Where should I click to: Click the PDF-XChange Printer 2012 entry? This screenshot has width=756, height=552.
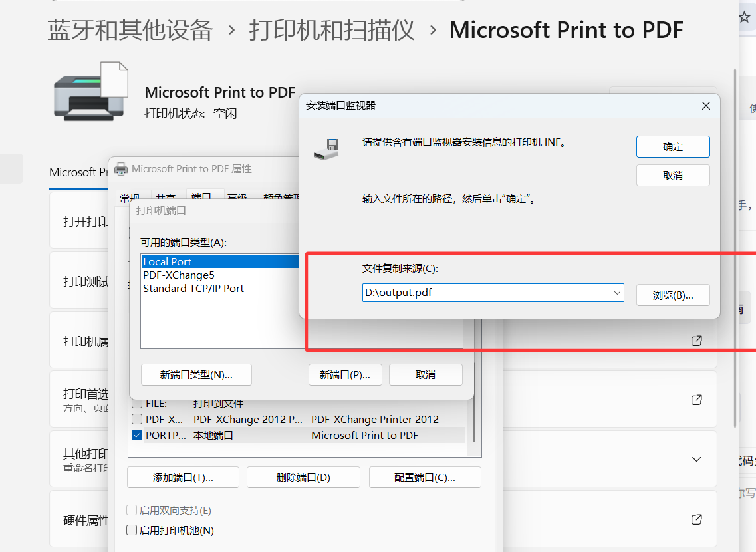point(374,419)
